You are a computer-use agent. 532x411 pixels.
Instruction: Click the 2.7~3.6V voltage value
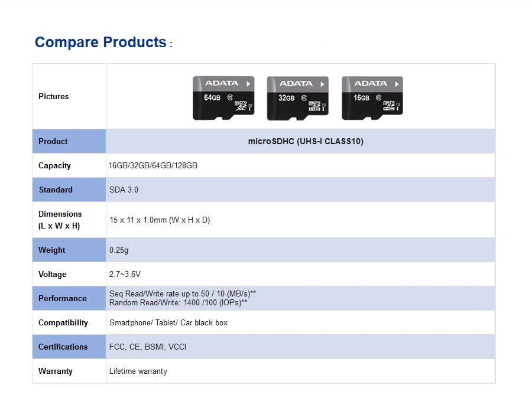tap(125, 274)
